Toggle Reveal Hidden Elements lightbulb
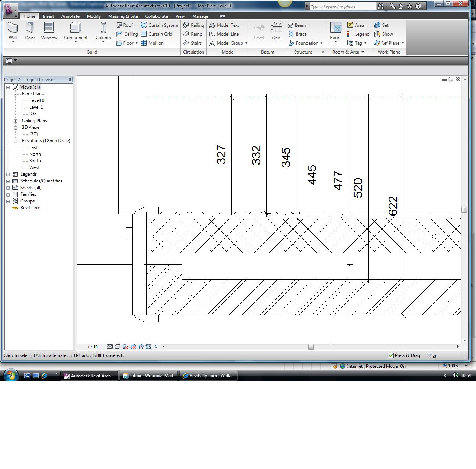The width and height of the screenshot is (476, 469). (156, 347)
